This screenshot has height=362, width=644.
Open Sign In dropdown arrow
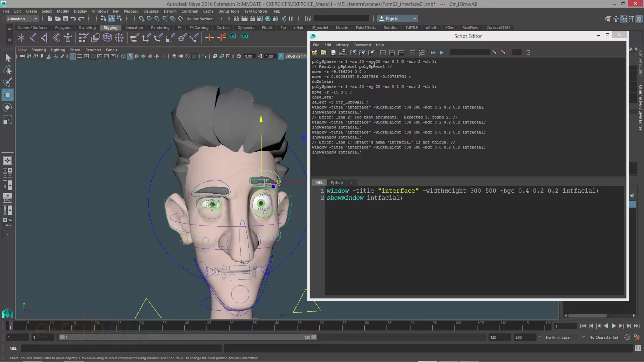[x=414, y=19]
